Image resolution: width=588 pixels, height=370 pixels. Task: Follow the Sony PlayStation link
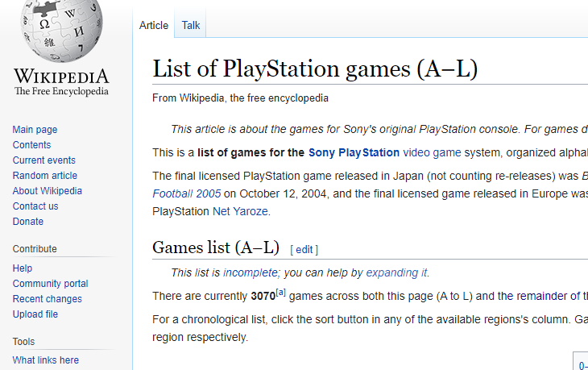click(354, 152)
